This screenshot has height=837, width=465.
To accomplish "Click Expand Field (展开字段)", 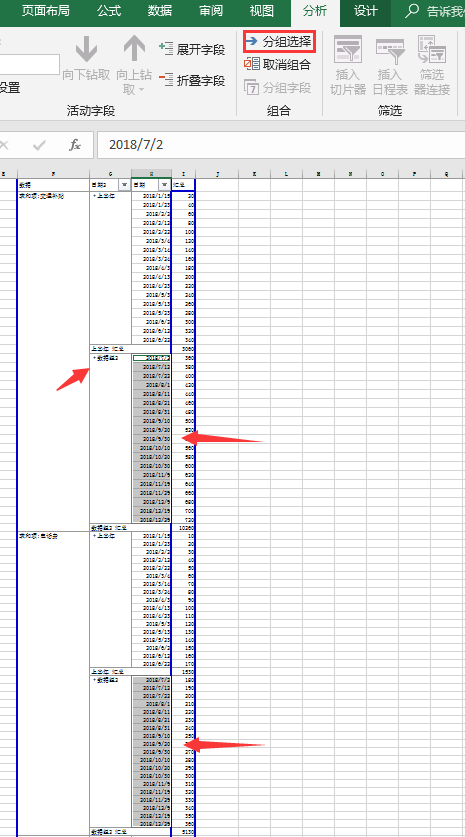I will pyautogui.click(x=192, y=49).
